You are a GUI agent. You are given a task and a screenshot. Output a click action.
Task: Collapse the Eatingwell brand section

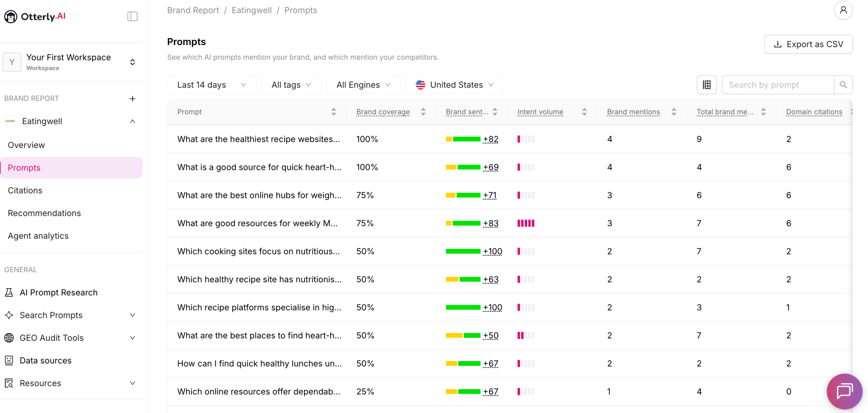coord(133,121)
